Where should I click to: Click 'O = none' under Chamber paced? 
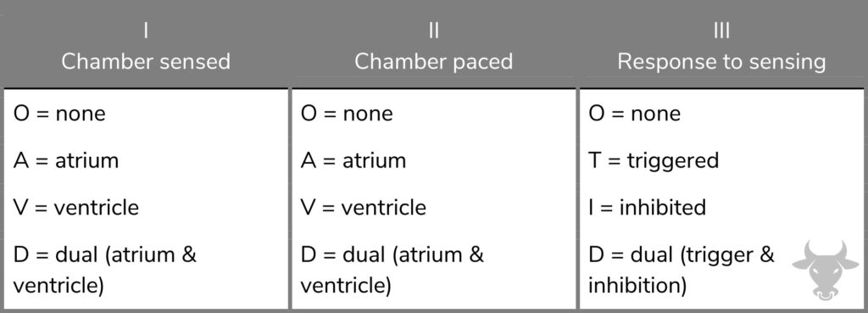(x=347, y=114)
